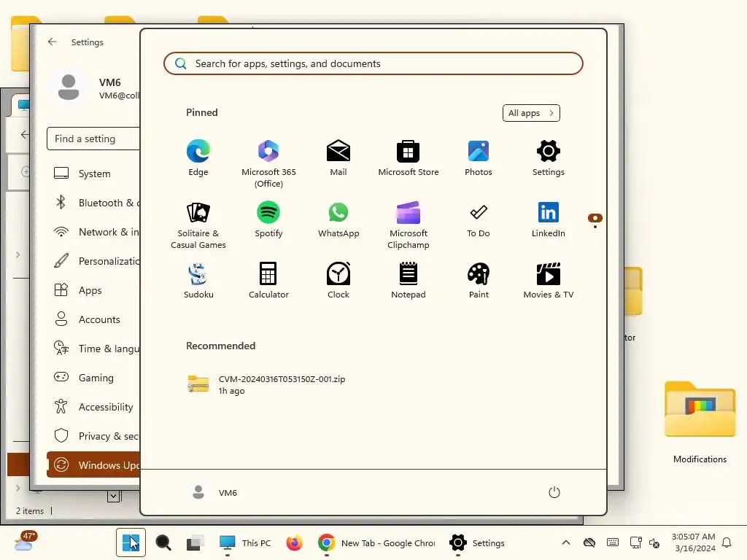The image size is (747, 560).
Task: Select Windows Update in Settings sidebar
Action: click(93, 464)
